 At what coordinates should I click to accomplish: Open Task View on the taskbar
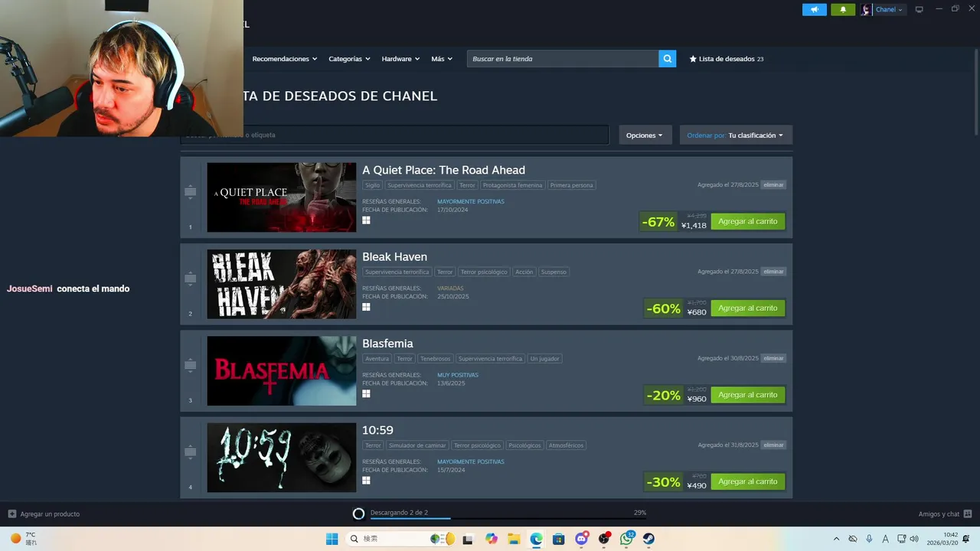468,539
